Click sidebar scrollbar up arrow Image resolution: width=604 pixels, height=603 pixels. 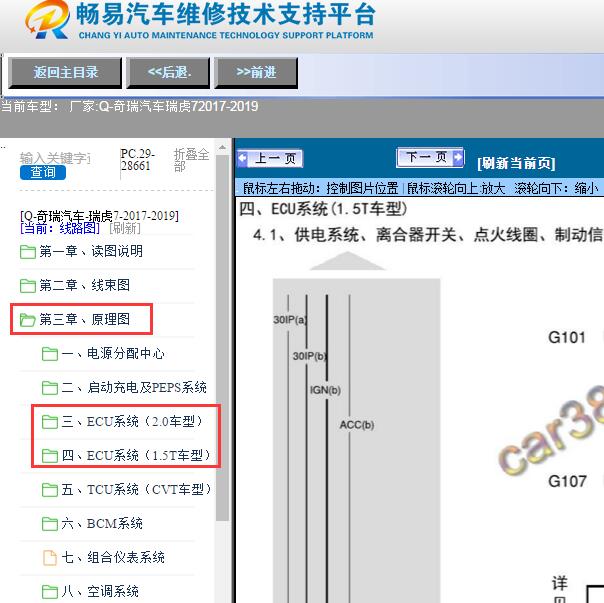pos(222,148)
